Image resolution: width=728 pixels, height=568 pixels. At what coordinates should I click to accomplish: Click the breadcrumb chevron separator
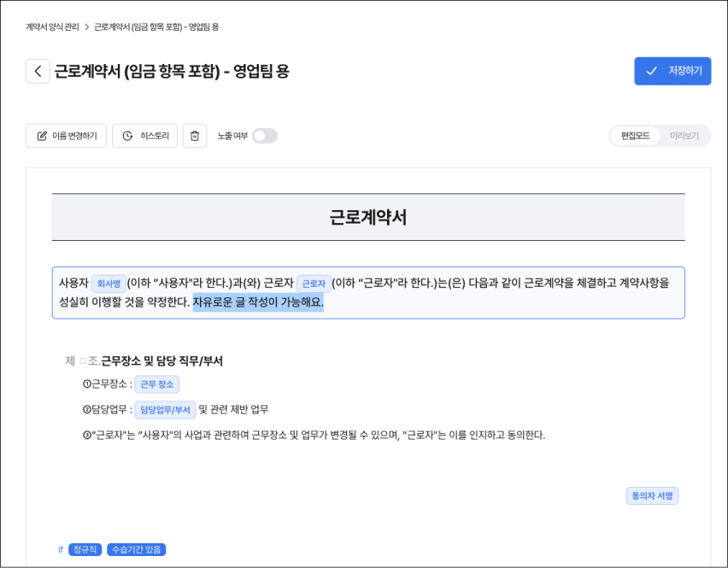[x=86, y=27]
